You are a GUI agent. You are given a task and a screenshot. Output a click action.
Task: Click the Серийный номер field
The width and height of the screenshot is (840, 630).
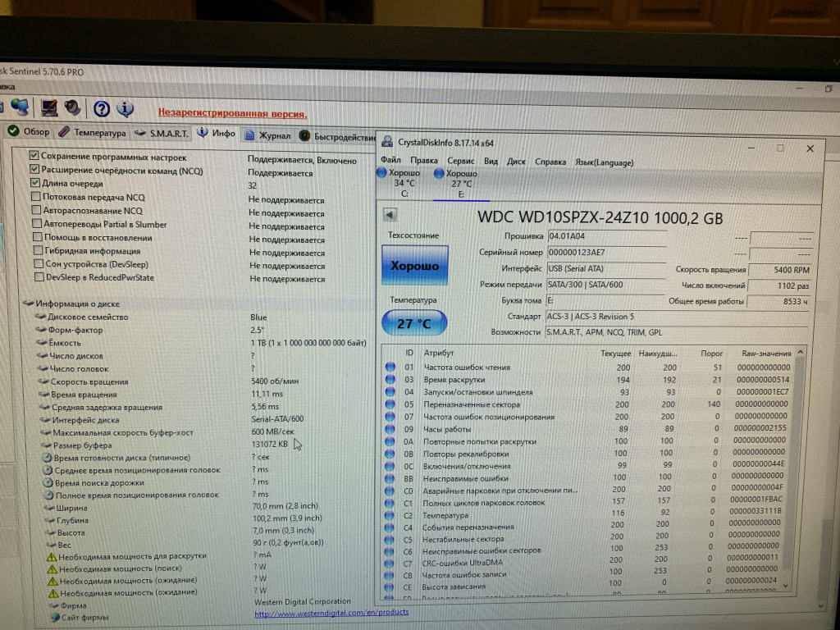(x=606, y=253)
